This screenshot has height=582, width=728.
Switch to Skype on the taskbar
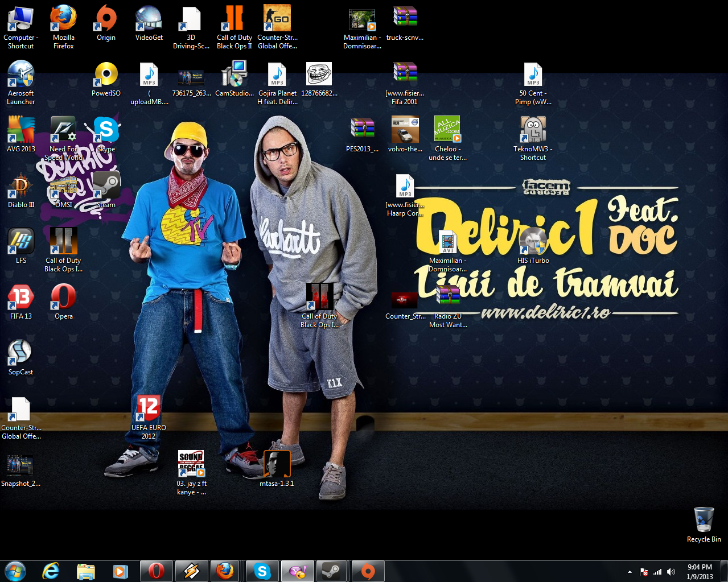click(x=262, y=571)
